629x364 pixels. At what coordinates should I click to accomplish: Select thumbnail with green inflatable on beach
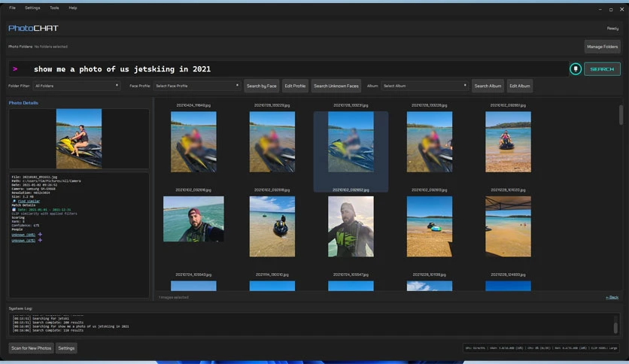pos(429,226)
